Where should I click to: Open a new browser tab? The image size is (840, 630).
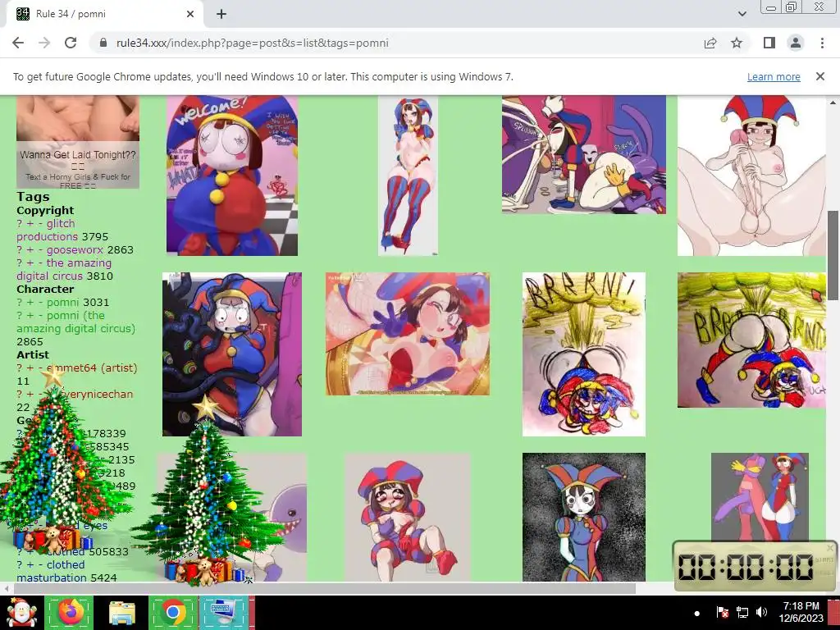pyautogui.click(x=221, y=14)
